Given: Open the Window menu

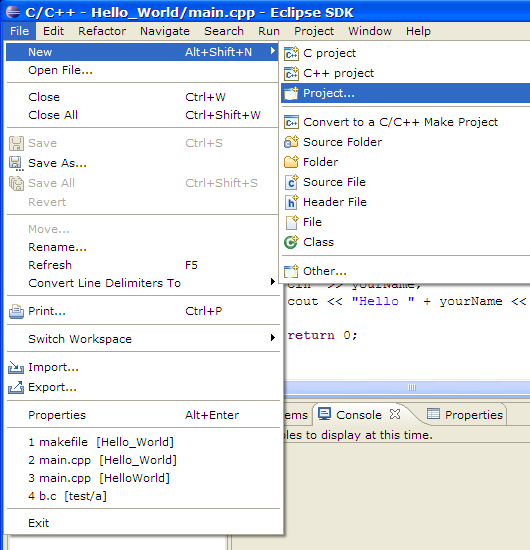Looking at the screenshot, I should coord(370,31).
